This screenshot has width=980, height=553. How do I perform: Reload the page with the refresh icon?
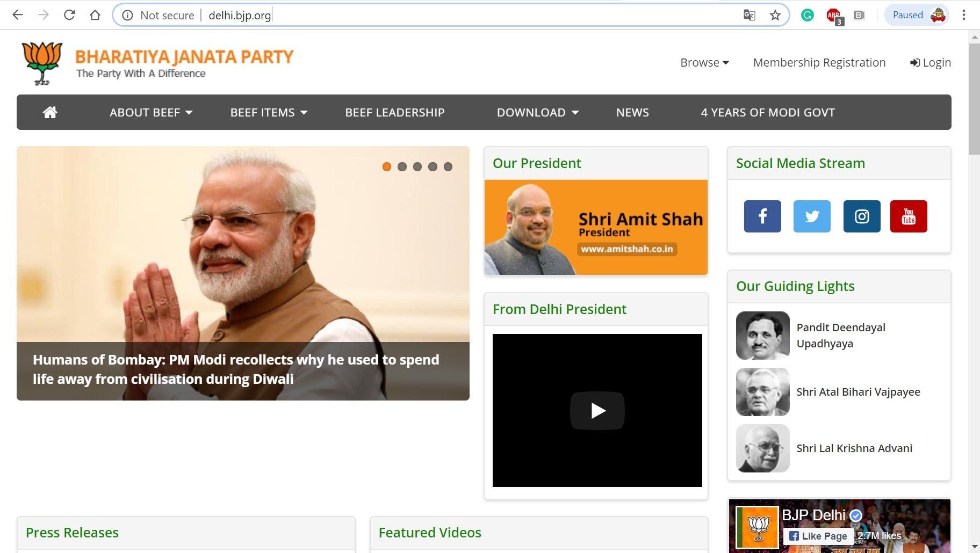pos(69,15)
